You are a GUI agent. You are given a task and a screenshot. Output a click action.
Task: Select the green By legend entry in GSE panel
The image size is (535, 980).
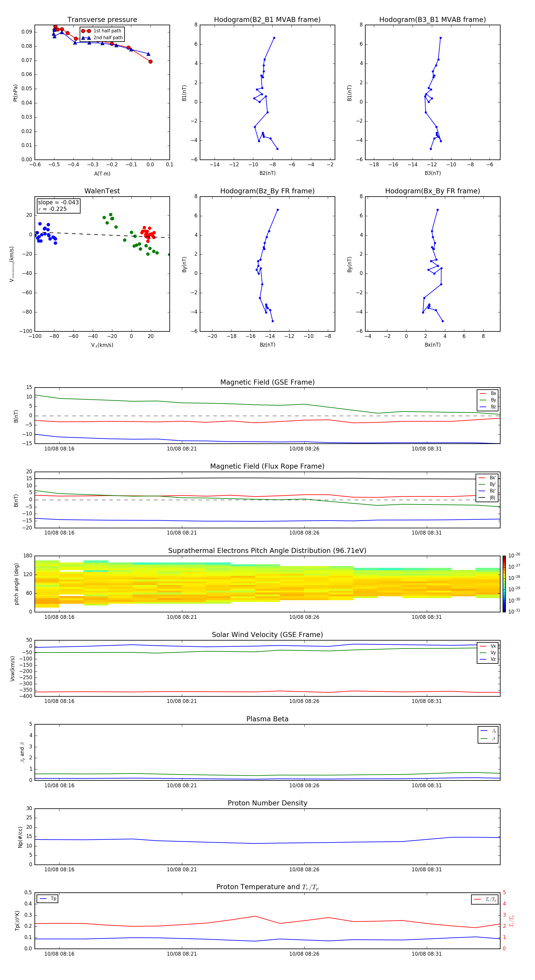pyautogui.click(x=488, y=400)
